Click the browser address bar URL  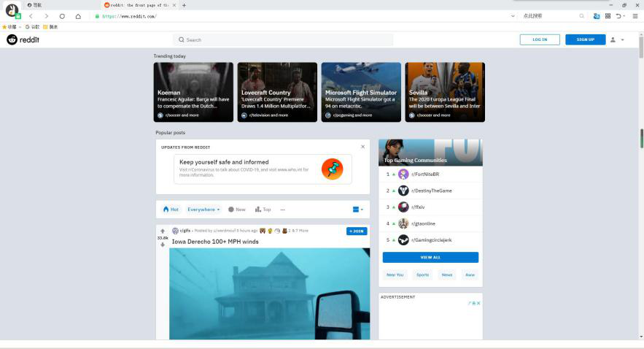129,17
